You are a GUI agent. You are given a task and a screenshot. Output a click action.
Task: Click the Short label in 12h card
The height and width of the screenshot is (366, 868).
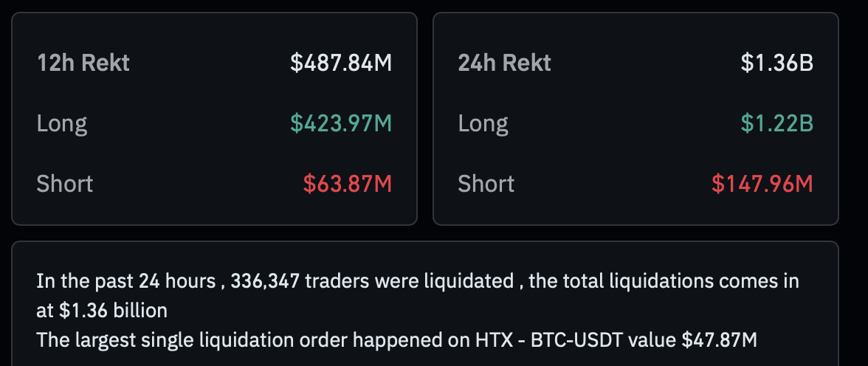pos(65,183)
